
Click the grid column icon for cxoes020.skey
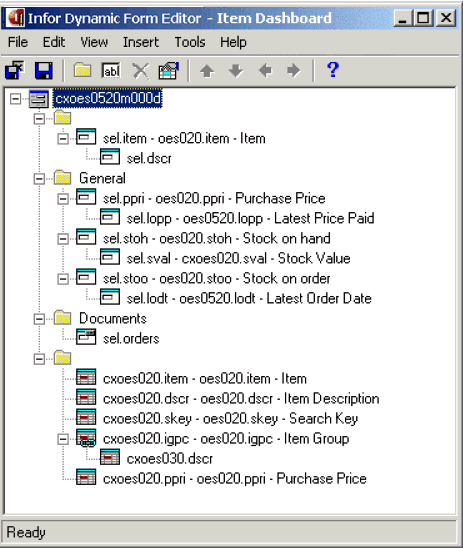tap(86, 417)
